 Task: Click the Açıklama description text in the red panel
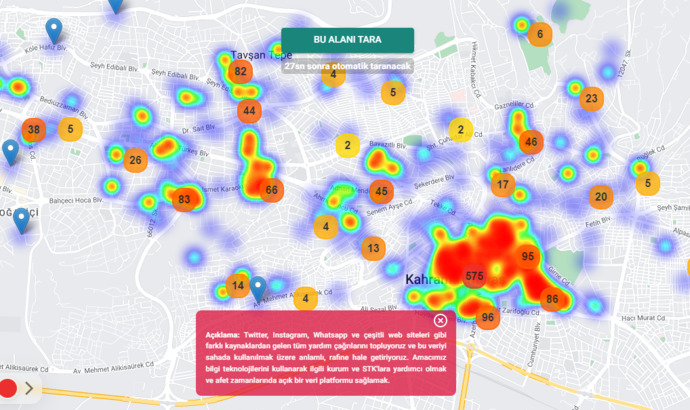click(x=326, y=358)
